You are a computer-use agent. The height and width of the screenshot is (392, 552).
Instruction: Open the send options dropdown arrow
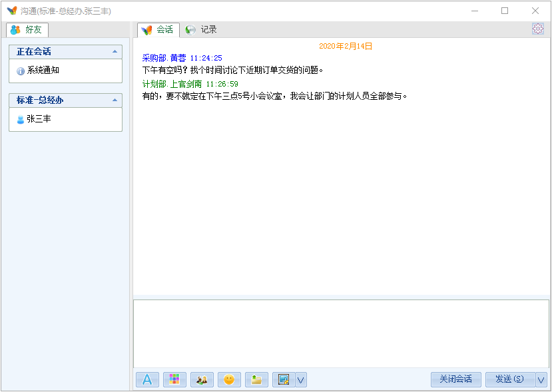pos(541,379)
